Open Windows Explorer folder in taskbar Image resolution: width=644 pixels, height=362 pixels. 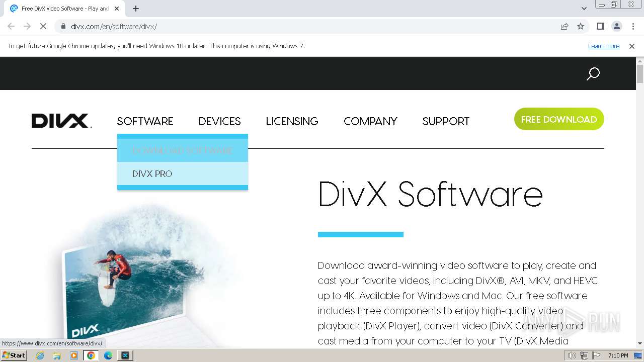tap(57, 355)
